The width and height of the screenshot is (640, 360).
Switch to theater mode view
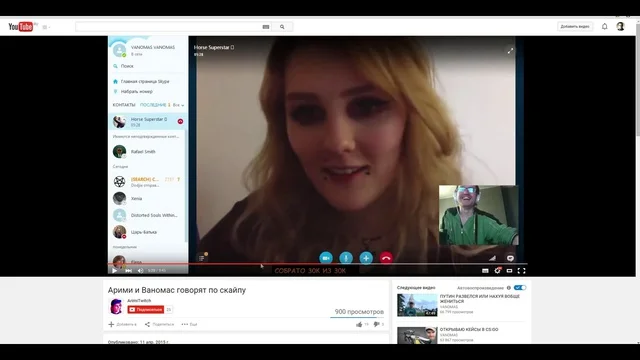point(509,271)
